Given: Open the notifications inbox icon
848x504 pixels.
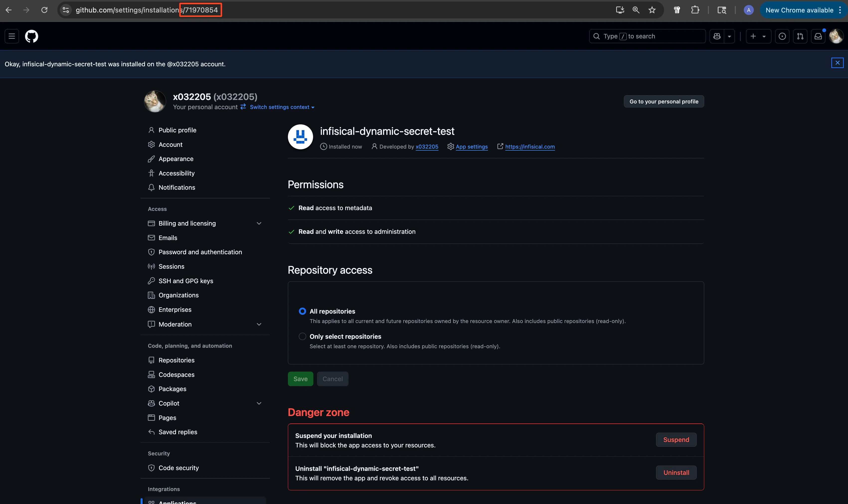Looking at the screenshot, I should tap(818, 36).
